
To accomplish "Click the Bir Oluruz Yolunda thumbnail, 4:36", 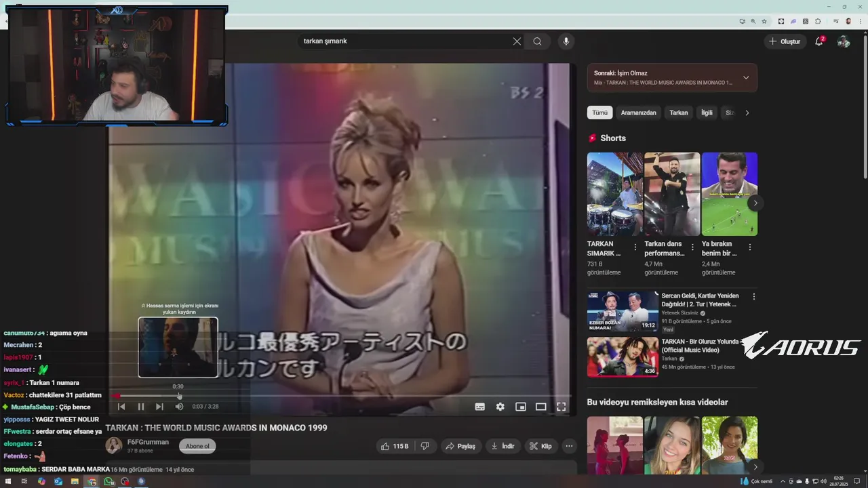I will [623, 357].
